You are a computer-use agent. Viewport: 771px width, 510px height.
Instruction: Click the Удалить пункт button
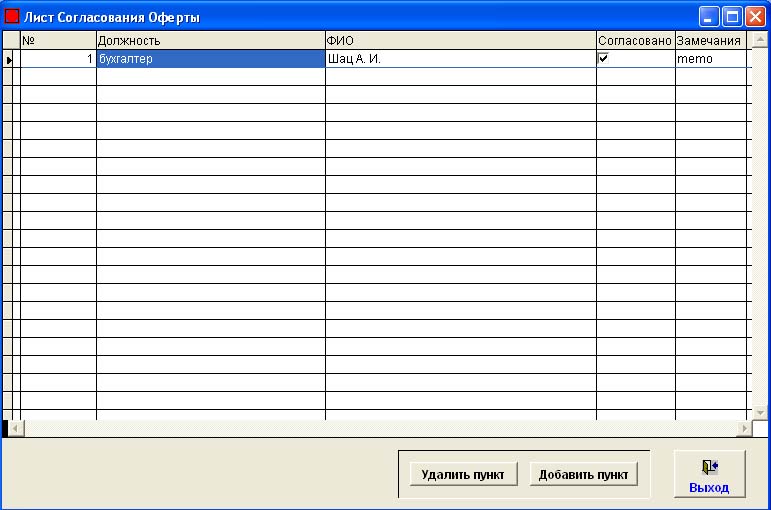463,474
